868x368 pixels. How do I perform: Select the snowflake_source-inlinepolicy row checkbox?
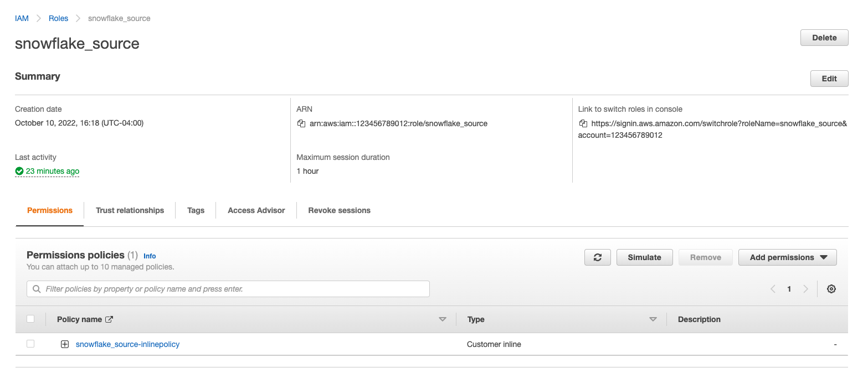[x=30, y=344]
